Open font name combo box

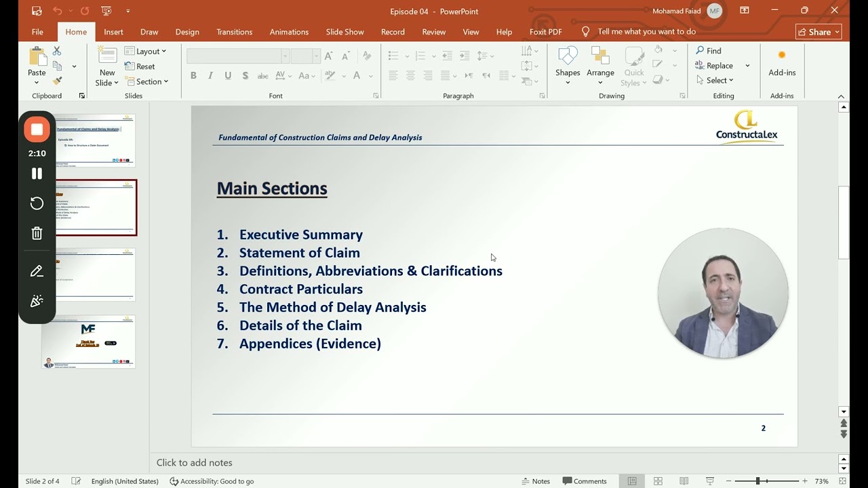pyautogui.click(x=237, y=56)
